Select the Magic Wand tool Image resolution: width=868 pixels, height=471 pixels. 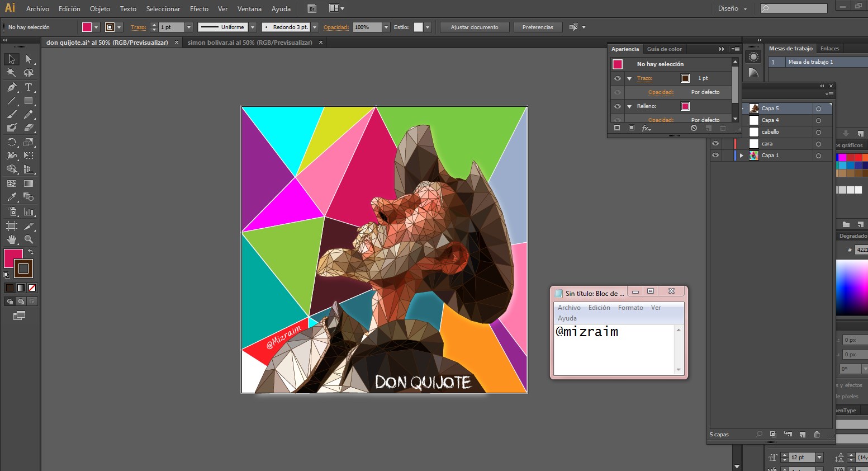11,73
